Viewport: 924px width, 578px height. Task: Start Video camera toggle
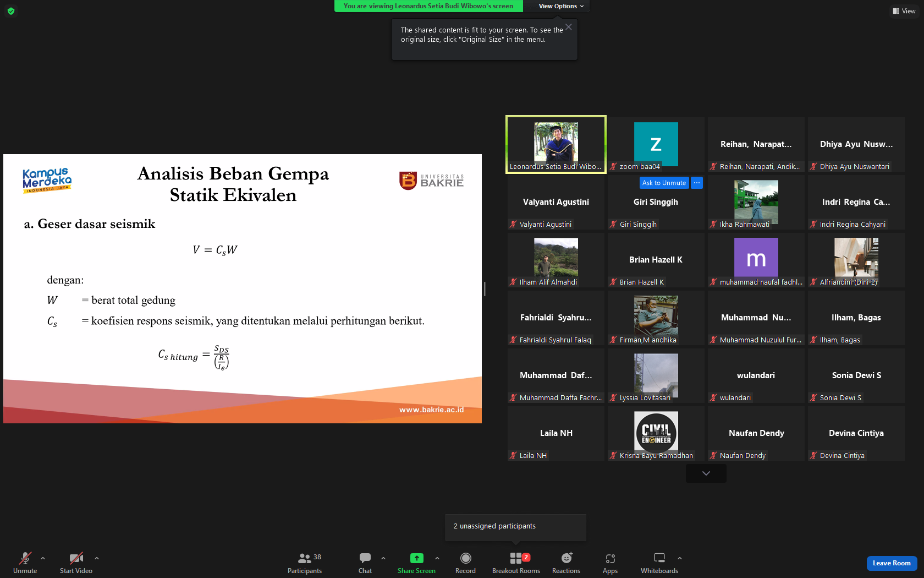click(76, 563)
